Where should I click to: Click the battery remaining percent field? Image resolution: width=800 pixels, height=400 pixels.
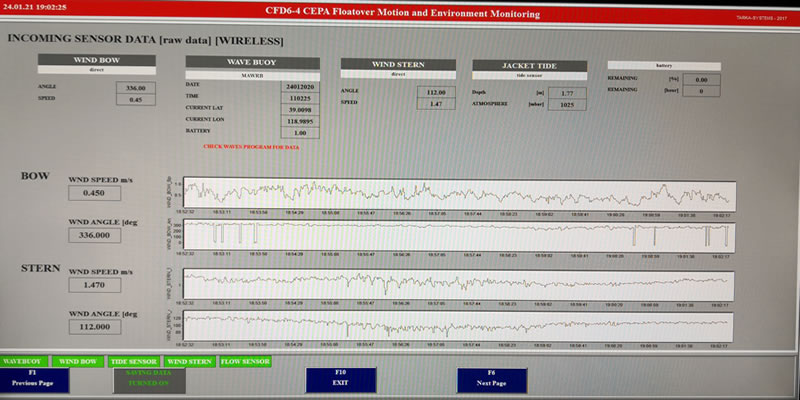coord(701,80)
